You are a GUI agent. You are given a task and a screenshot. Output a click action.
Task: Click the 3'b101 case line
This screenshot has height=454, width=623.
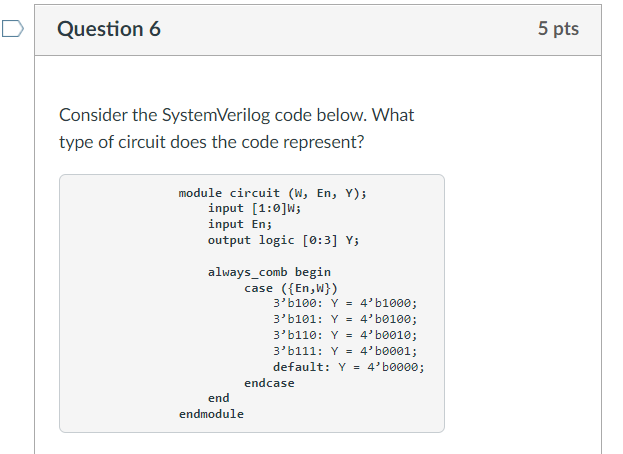(x=345, y=319)
